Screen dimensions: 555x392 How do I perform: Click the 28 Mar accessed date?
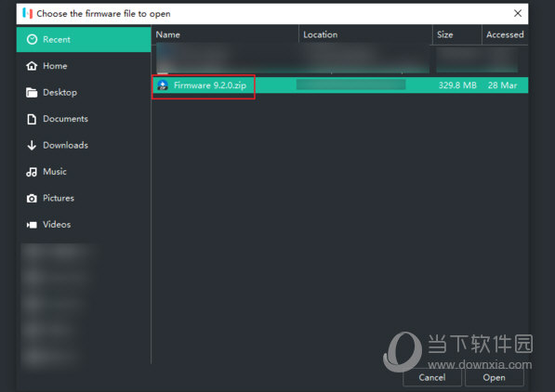[502, 85]
